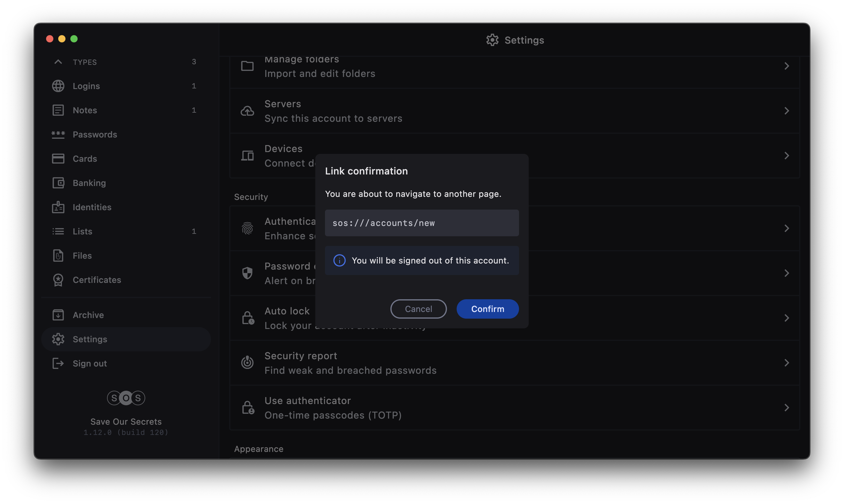Minimize the window with yellow button
The width and height of the screenshot is (844, 504).
point(62,39)
